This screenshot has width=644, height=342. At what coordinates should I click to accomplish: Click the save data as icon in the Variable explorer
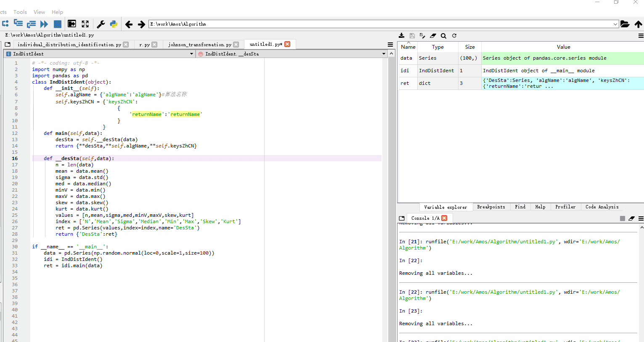(x=422, y=36)
